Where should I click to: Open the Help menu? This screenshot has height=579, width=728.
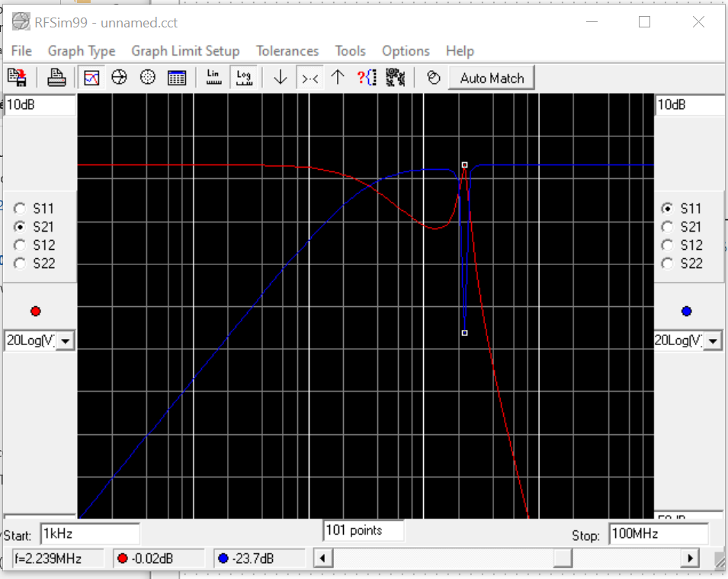pos(460,50)
